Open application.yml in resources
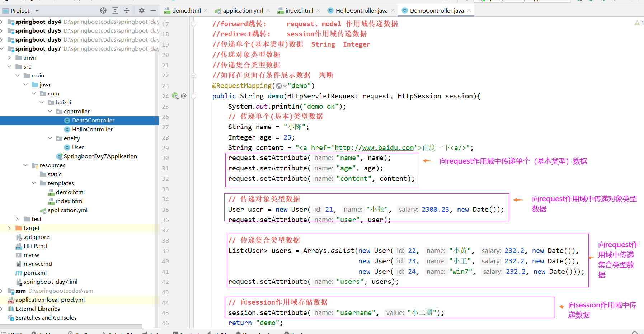 click(x=67, y=210)
